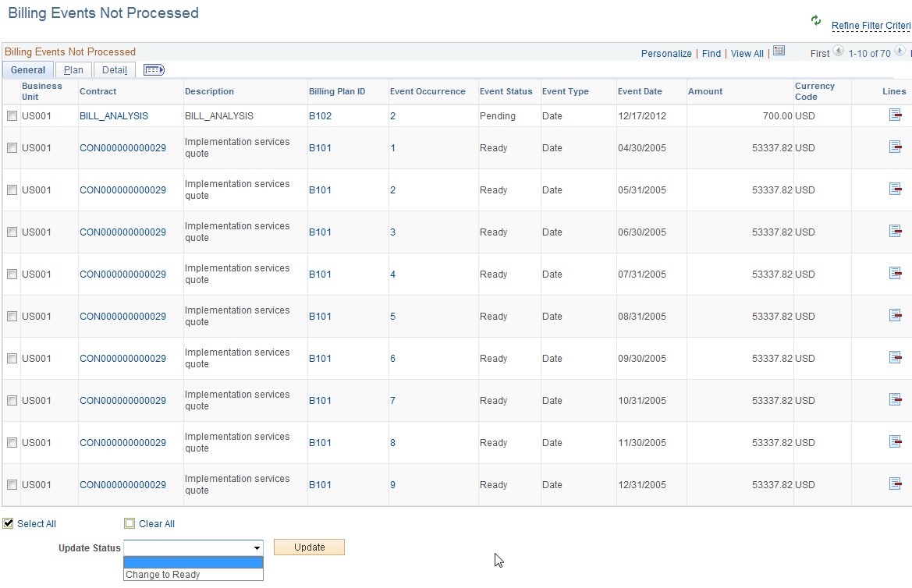The width and height of the screenshot is (912, 588).
Task: Toggle the Clear All checkbox
Action: [129, 523]
